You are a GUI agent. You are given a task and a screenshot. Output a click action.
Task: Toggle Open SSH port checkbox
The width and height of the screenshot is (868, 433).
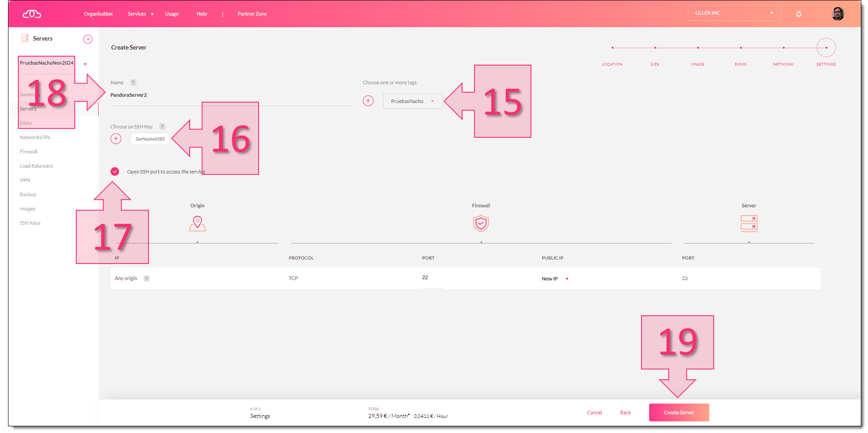[115, 171]
